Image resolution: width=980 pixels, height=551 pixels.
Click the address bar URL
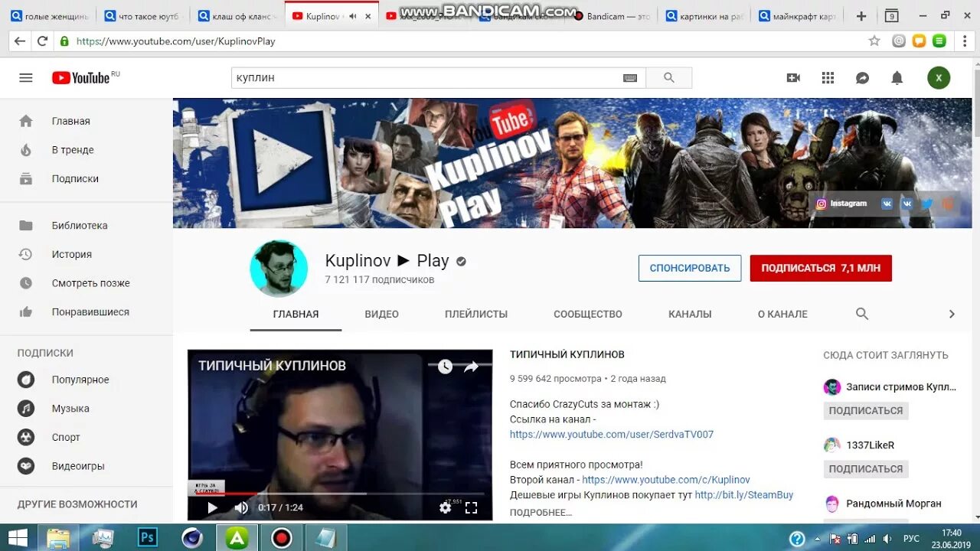point(175,41)
